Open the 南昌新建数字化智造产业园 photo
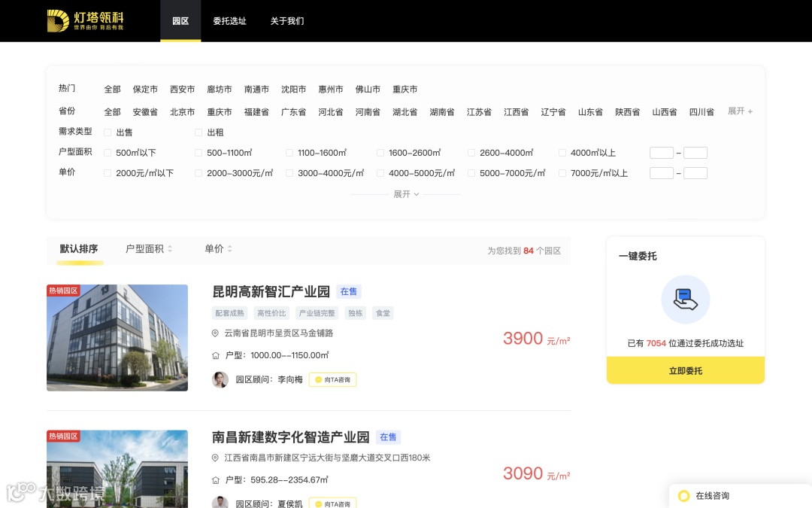This screenshot has width=812, height=508. pos(117,469)
